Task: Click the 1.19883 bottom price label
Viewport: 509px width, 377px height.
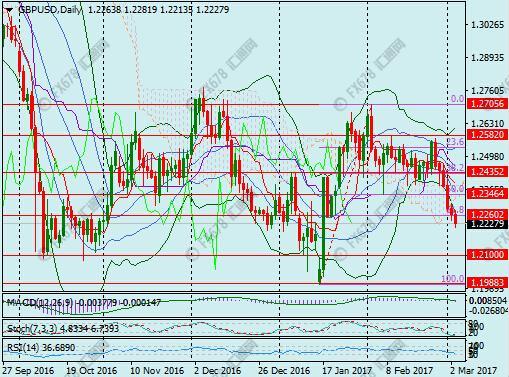Action: tap(487, 283)
